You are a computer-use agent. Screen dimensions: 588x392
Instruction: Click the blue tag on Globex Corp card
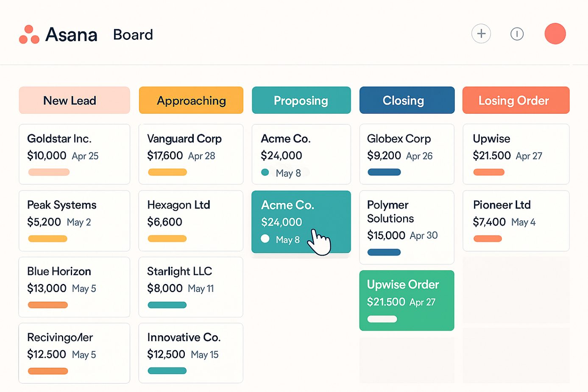(384, 172)
